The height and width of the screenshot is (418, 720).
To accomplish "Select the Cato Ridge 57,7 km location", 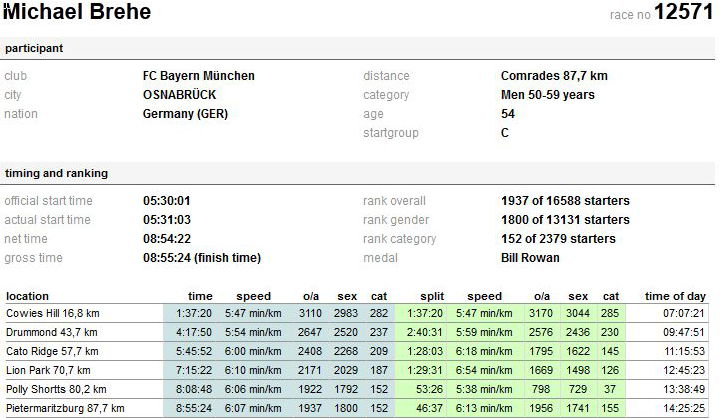I will click(x=53, y=351).
